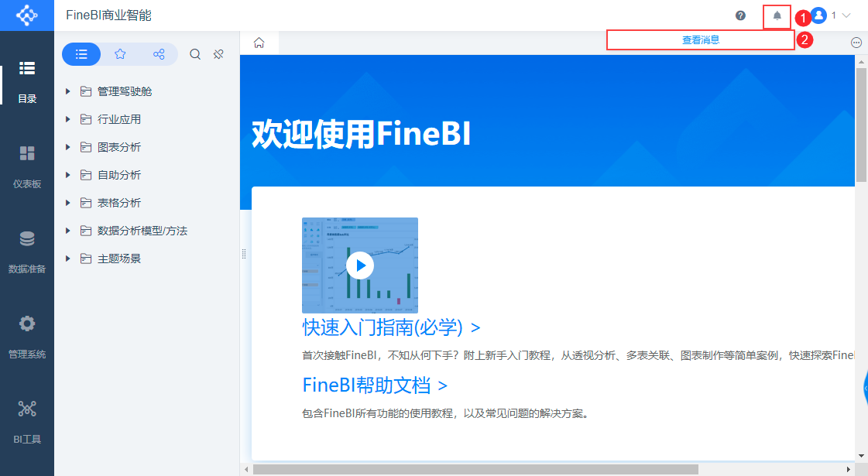Switch to the home tab above the content

coord(259,43)
